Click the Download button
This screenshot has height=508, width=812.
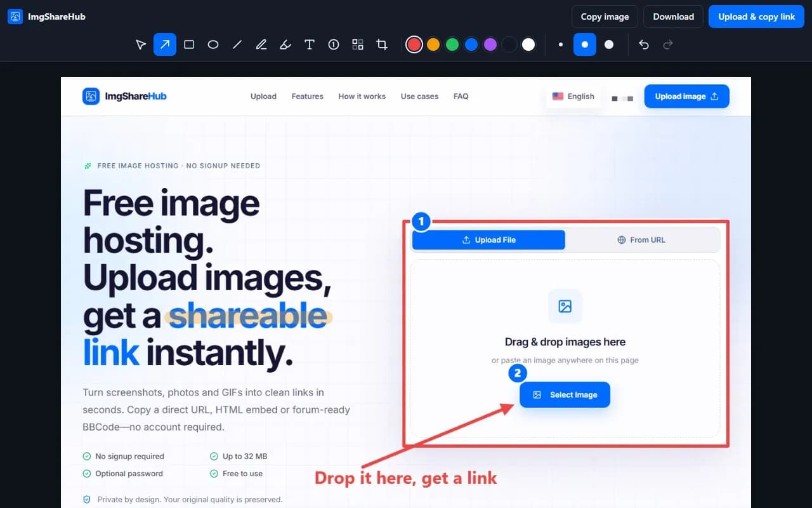pos(674,17)
